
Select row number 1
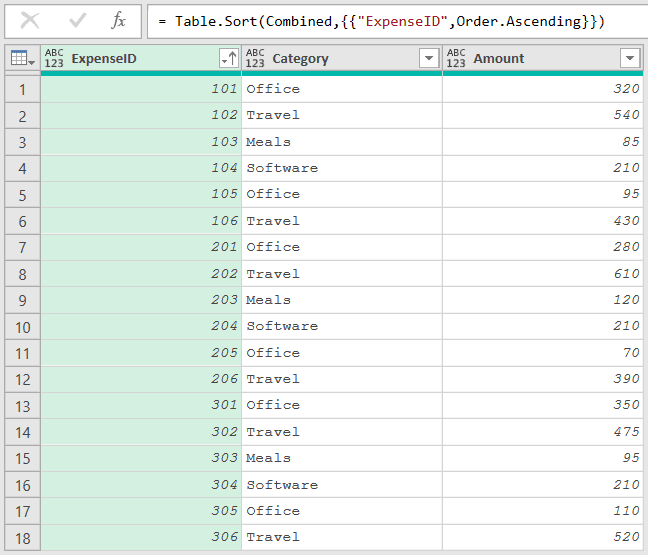22,89
